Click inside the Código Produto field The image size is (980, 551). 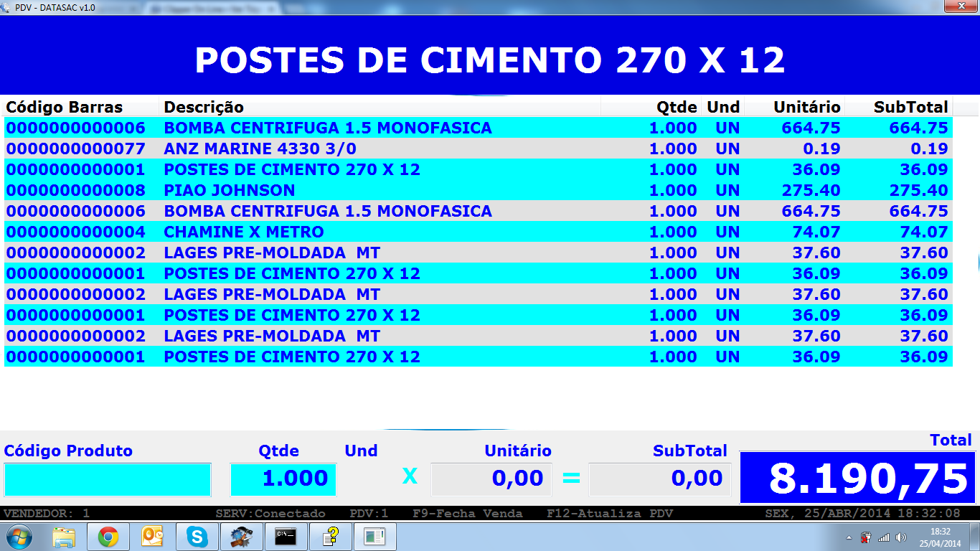pyautogui.click(x=108, y=479)
